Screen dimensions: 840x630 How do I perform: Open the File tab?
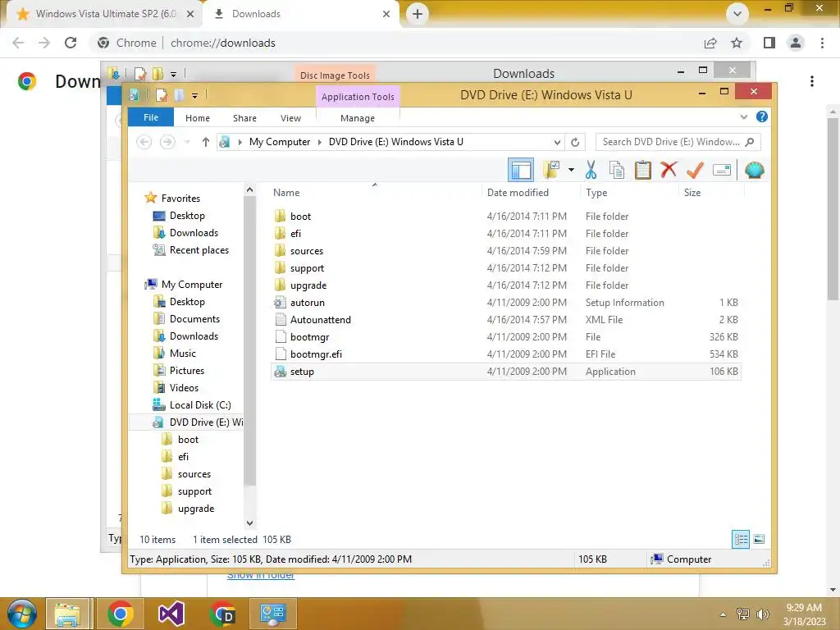151,117
